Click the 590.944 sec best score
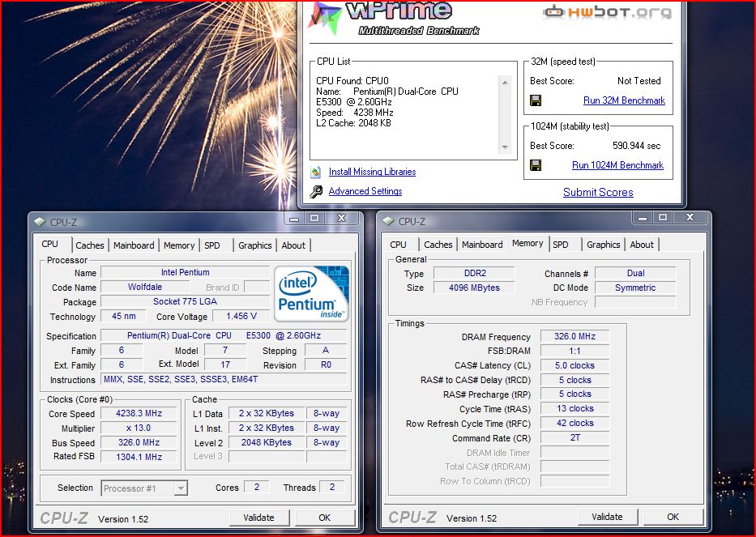 [636, 146]
